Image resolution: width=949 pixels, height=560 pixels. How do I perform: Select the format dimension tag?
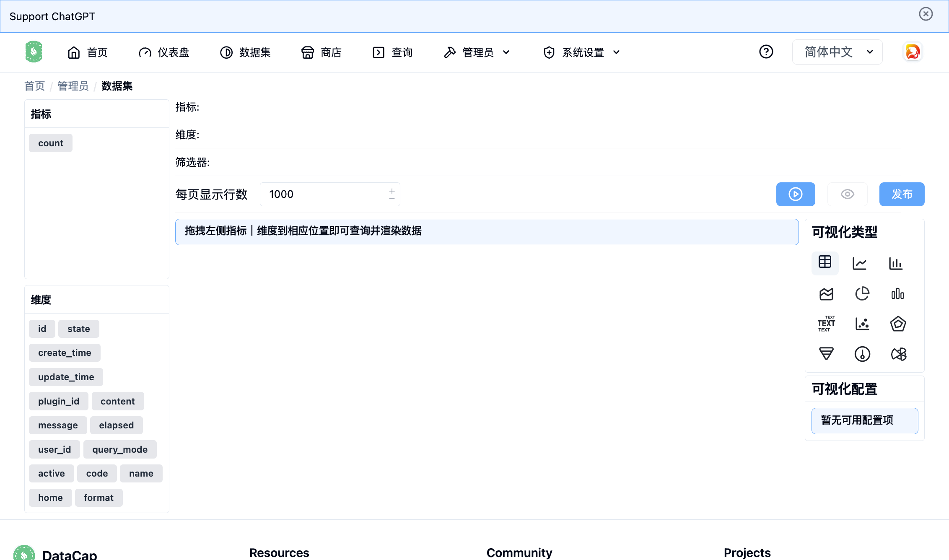99,498
